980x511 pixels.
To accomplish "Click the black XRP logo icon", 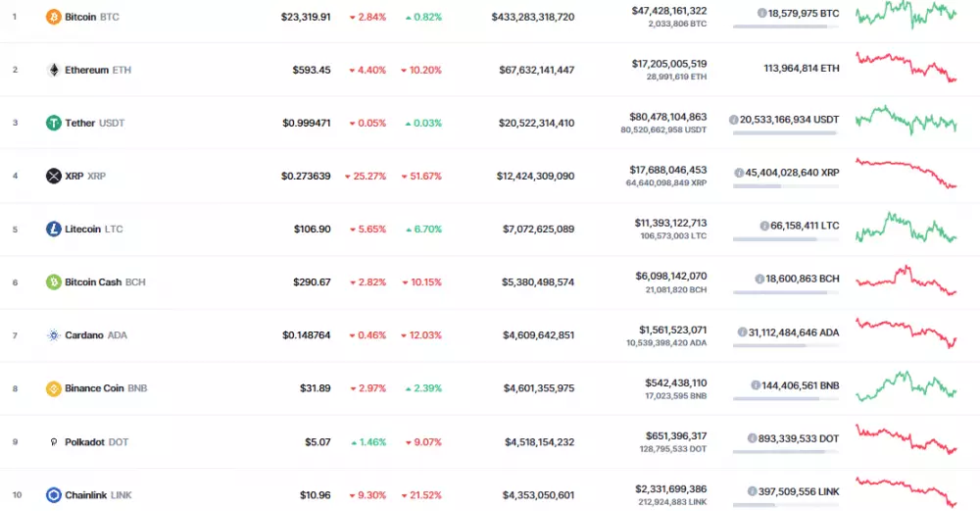I will click(x=53, y=176).
